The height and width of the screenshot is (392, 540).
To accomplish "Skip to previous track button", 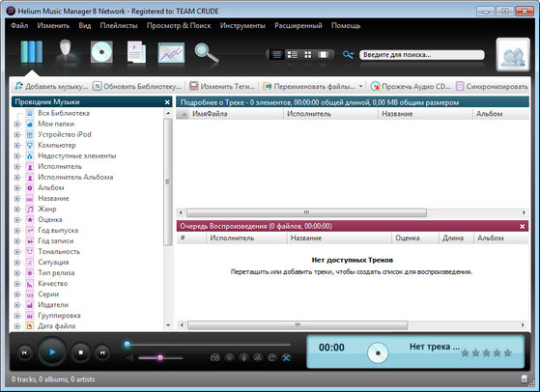I will click(24, 352).
